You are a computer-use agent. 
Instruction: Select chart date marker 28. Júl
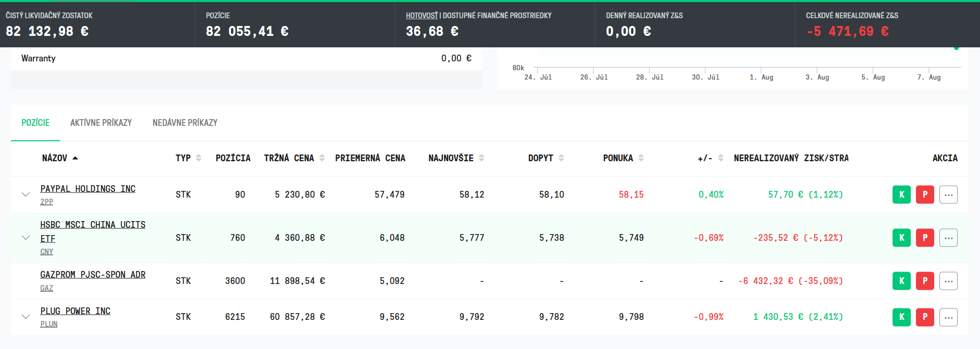(650, 77)
